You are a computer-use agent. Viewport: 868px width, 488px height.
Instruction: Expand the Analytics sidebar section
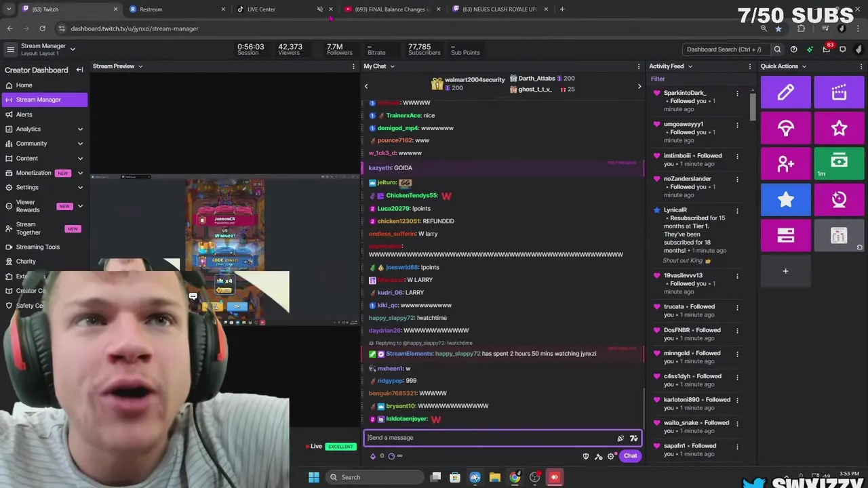pos(80,129)
